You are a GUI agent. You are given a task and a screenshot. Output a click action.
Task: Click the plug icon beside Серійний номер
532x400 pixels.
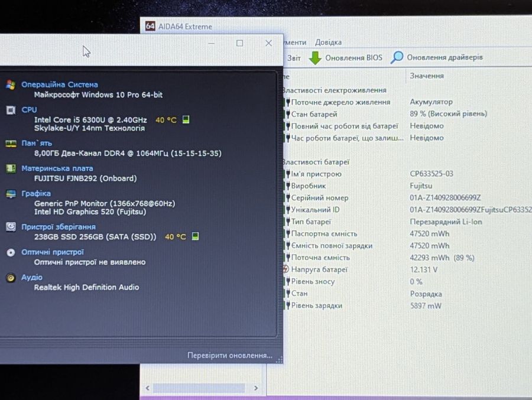click(288, 198)
